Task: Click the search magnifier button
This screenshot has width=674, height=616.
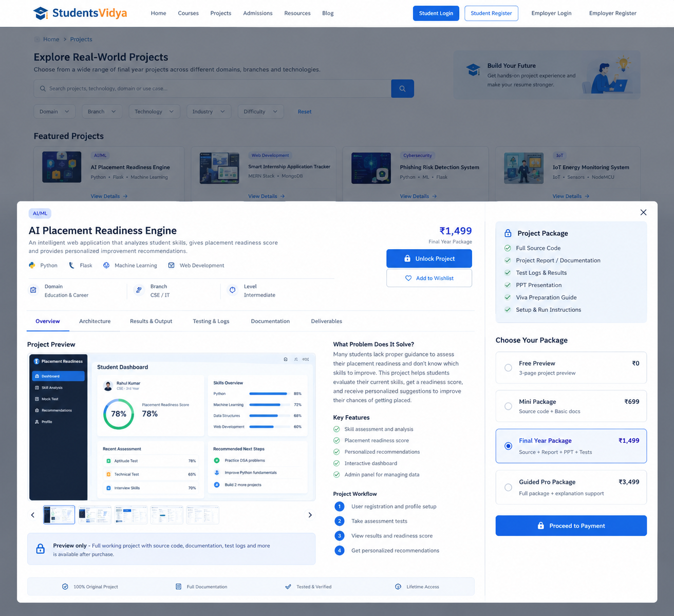Action: 402,88
